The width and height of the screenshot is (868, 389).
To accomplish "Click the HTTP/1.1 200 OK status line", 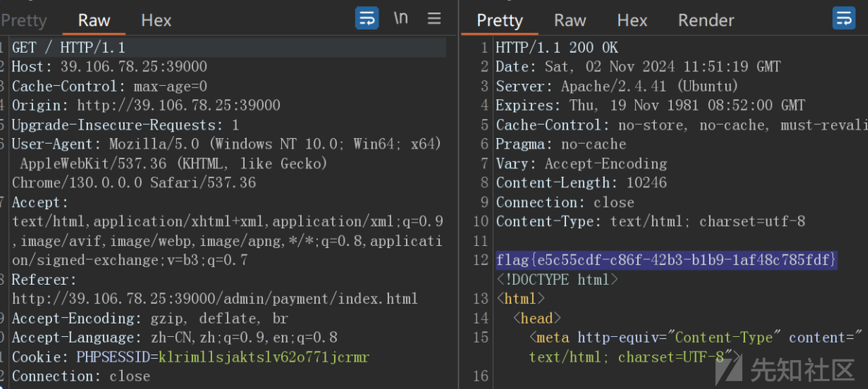I will tap(557, 48).
